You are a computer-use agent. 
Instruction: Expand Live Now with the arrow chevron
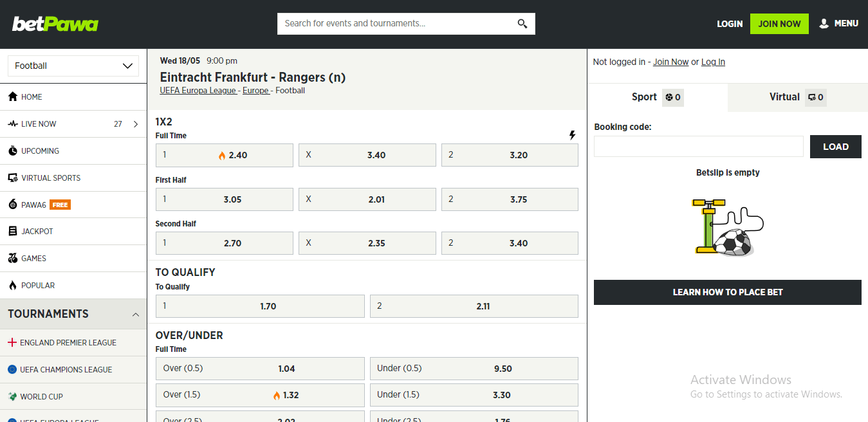pyautogui.click(x=136, y=124)
